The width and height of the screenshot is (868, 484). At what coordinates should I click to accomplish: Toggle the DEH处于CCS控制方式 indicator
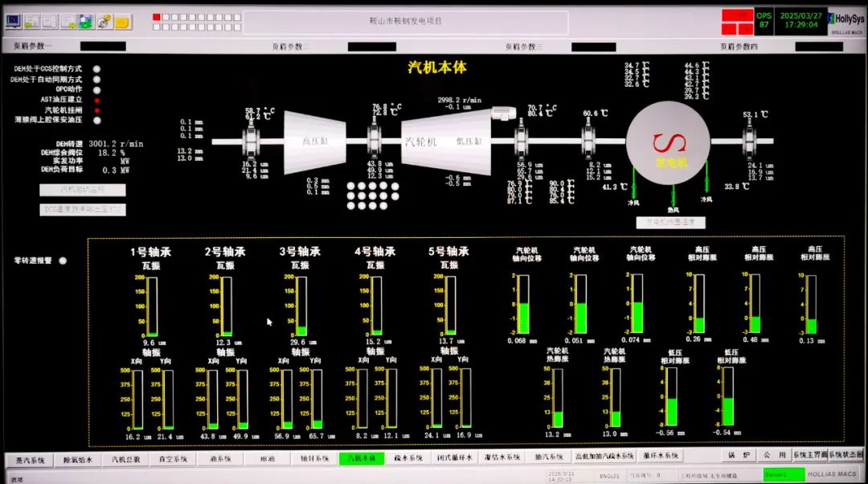coord(96,69)
